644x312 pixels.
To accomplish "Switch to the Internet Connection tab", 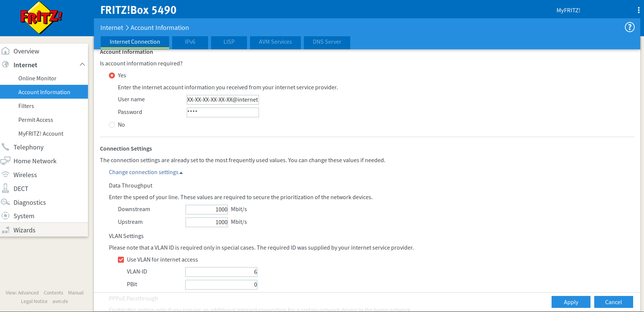I will click(x=135, y=42).
